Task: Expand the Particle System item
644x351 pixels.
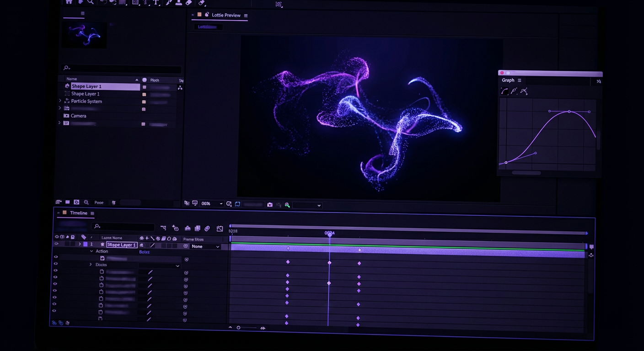Action: click(60, 101)
